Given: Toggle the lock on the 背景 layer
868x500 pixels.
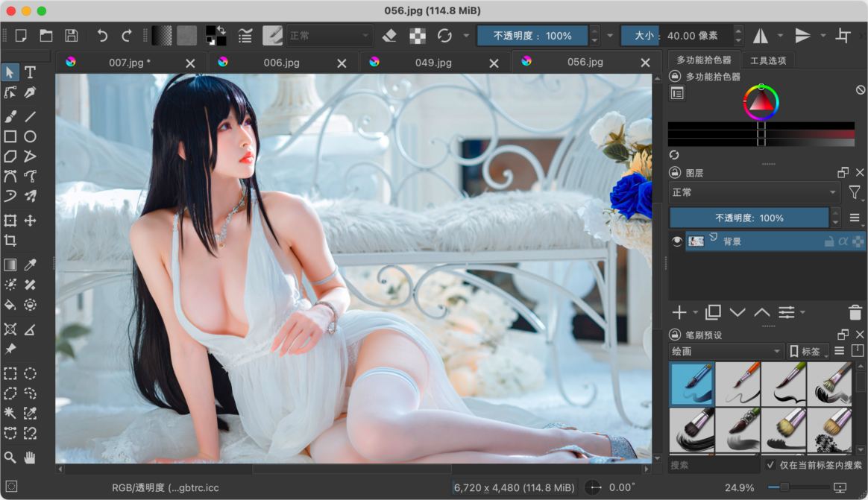Looking at the screenshot, I should [x=829, y=241].
